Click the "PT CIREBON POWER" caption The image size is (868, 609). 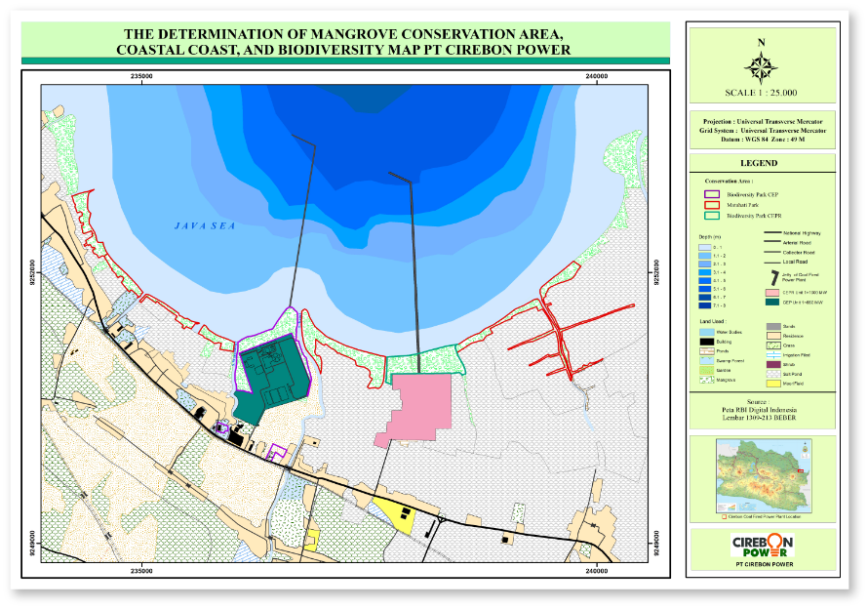pos(765,564)
